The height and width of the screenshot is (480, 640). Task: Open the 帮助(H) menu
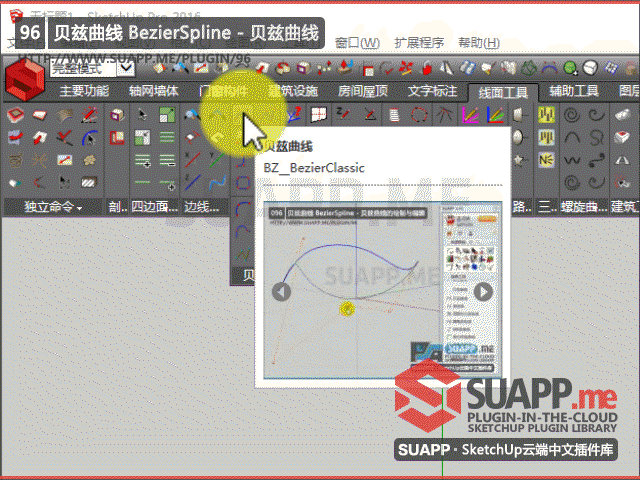click(479, 43)
